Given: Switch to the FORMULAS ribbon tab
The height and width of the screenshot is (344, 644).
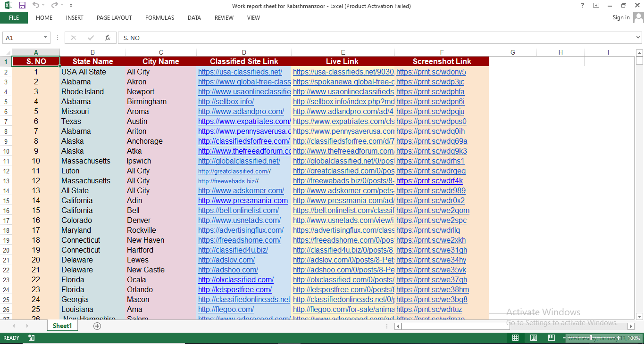Looking at the screenshot, I should click(159, 18).
